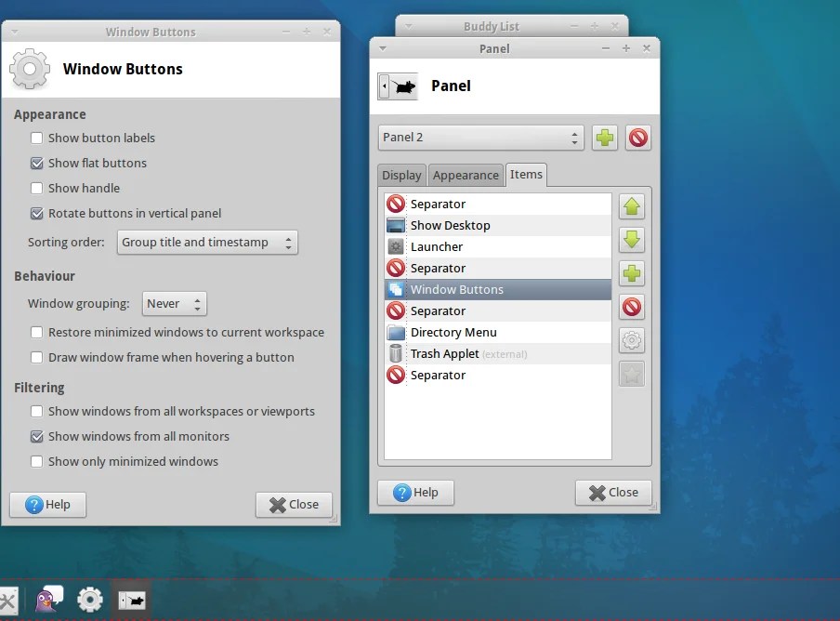Disable Show flat buttons

click(x=36, y=163)
